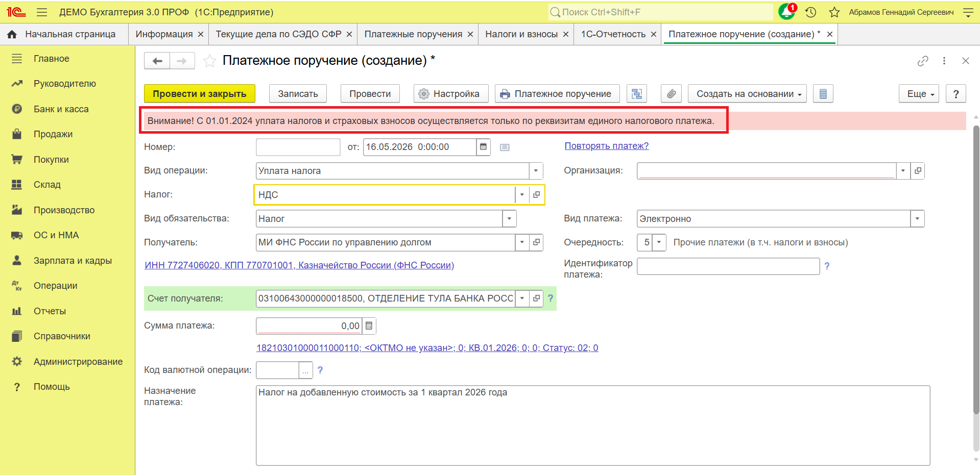Close the Информация tab
This screenshot has height=475, width=980.
click(201, 34)
